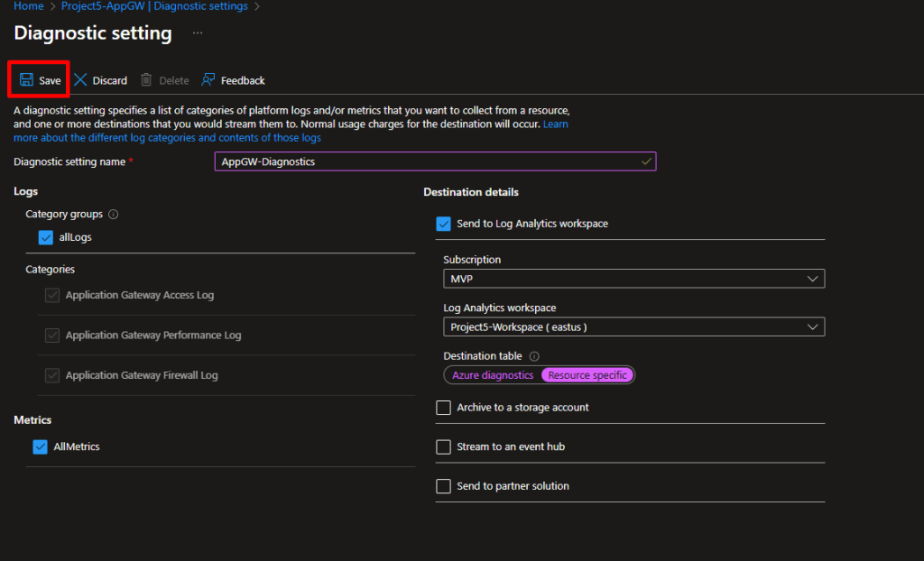Toggle the AllMetrics checkbox
The image size is (924, 561).
(x=40, y=446)
